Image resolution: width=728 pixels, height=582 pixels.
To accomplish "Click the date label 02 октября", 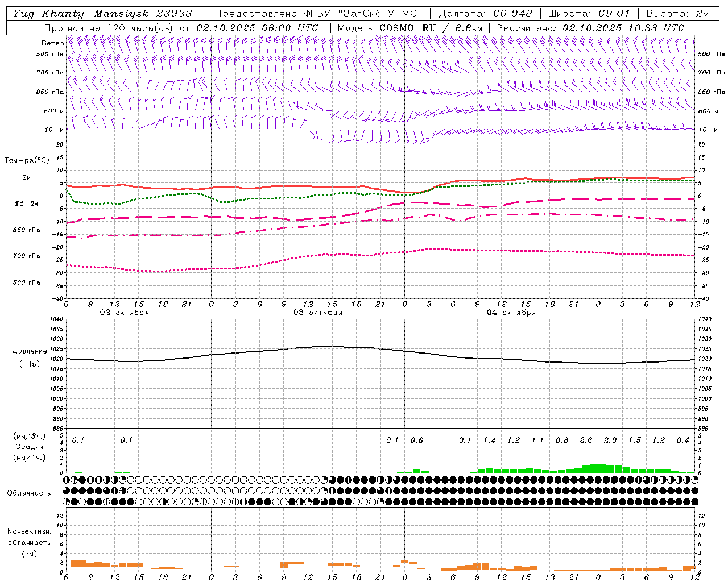I will (125, 313).
